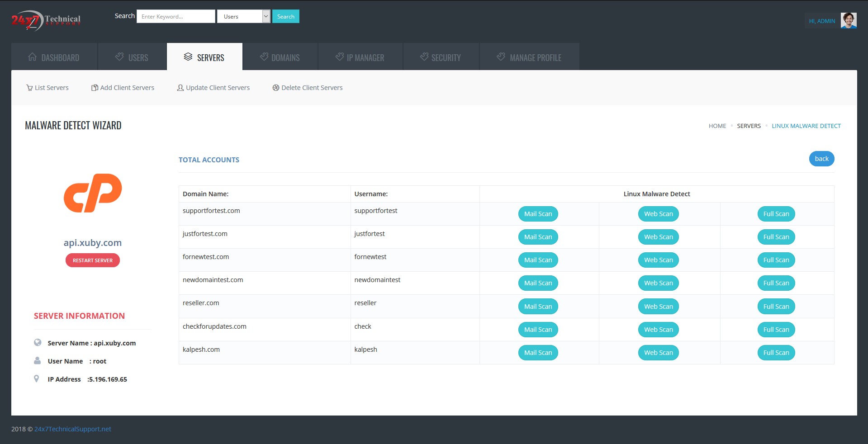Open the IP Manager tab
The height and width of the screenshot is (444, 868).
pos(360,57)
